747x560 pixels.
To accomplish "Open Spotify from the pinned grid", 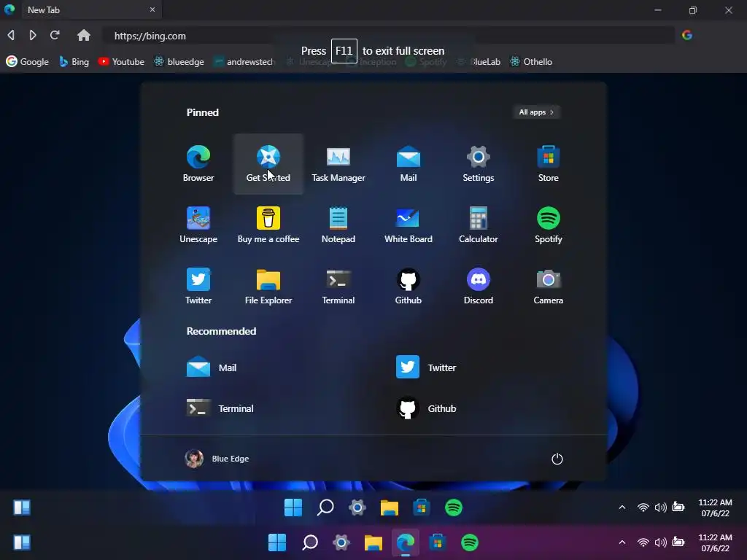I will click(549, 225).
